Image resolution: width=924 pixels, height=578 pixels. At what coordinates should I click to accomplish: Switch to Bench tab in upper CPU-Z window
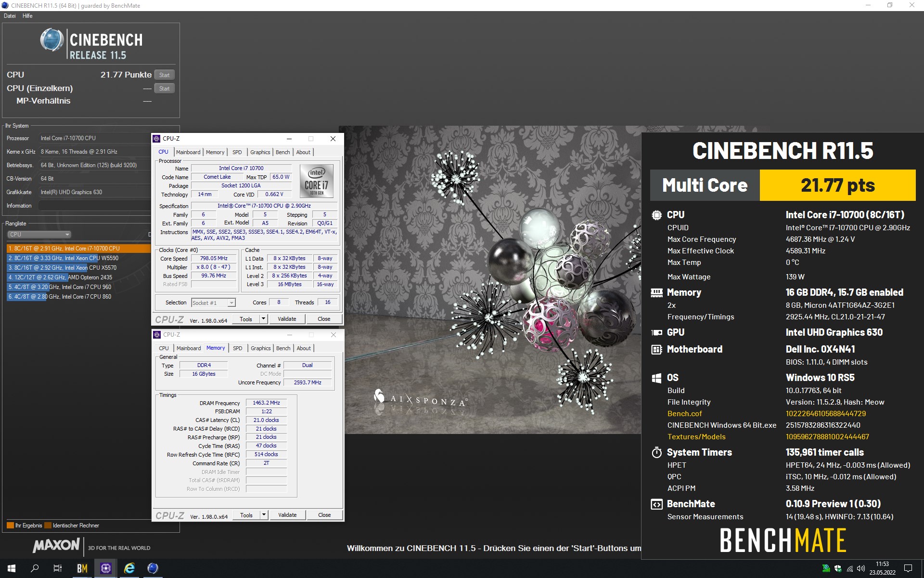283,152
